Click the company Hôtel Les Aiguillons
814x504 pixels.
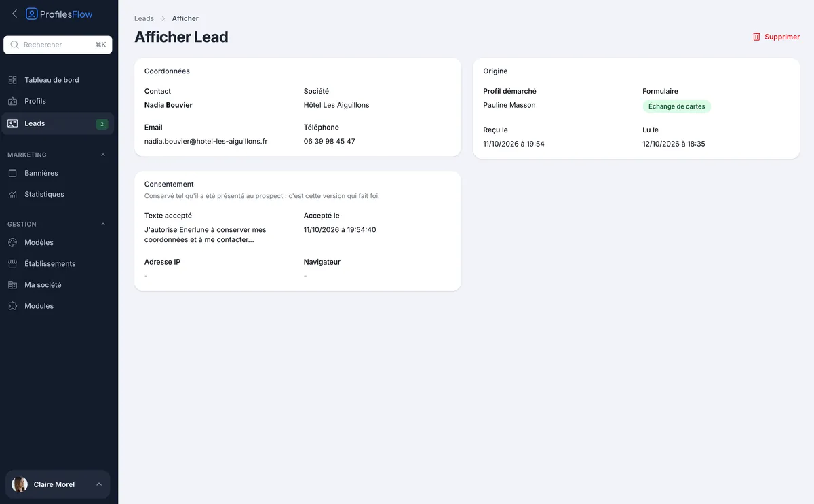[336, 105]
